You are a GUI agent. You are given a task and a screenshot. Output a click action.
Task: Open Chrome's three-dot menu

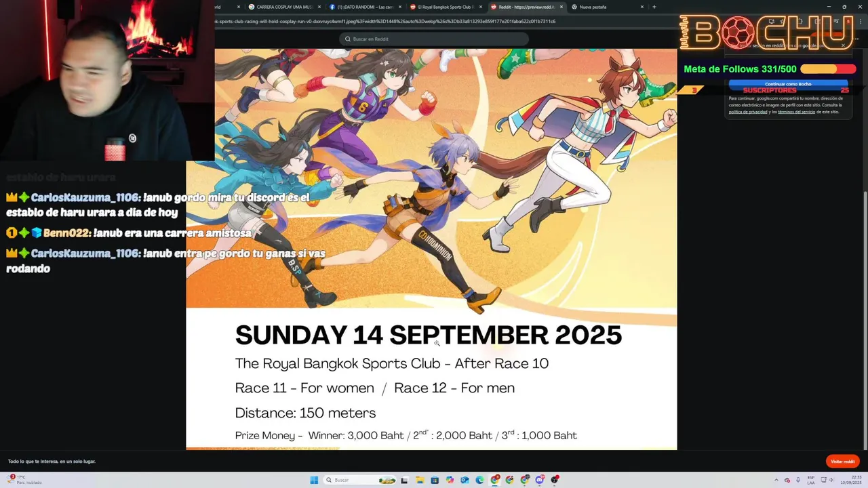(861, 21)
